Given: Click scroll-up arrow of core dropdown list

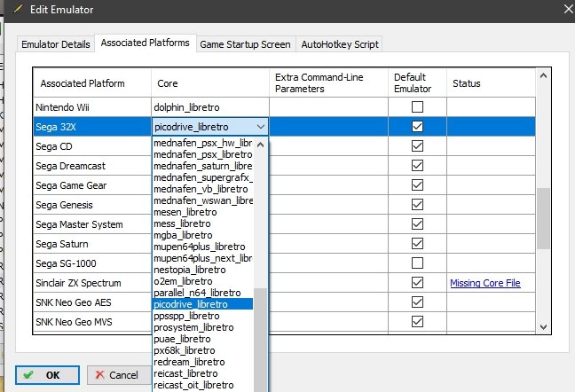Looking at the screenshot, I should [260, 145].
